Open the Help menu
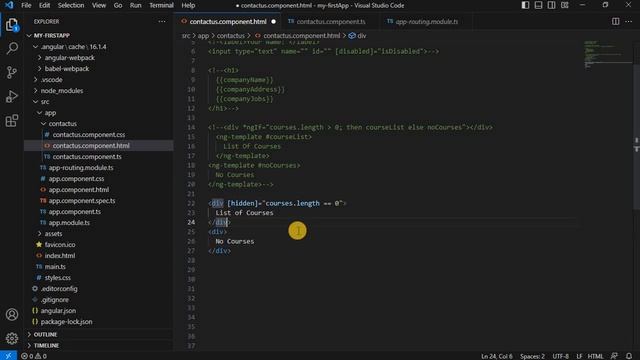This screenshot has width=640, height=360. click(x=188, y=5)
